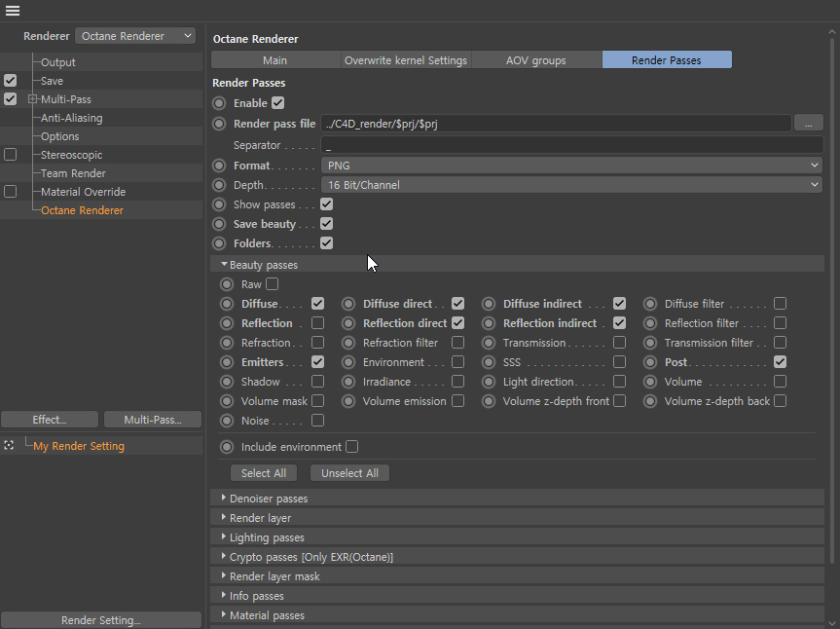Image resolution: width=840 pixels, height=629 pixels.
Task: Open the Renderer dropdown showing Octane Renderer
Action: [x=135, y=36]
